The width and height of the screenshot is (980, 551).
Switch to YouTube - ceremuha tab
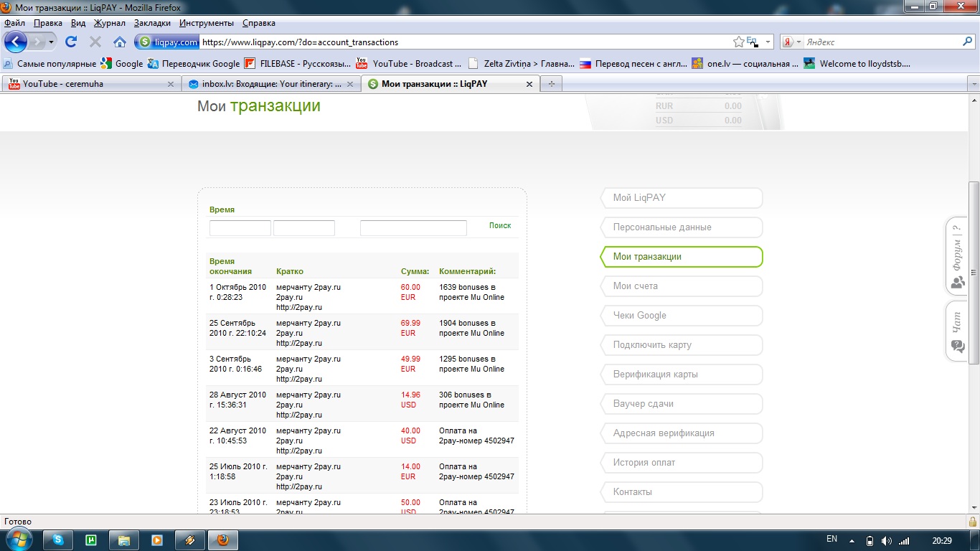tap(90, 84)
